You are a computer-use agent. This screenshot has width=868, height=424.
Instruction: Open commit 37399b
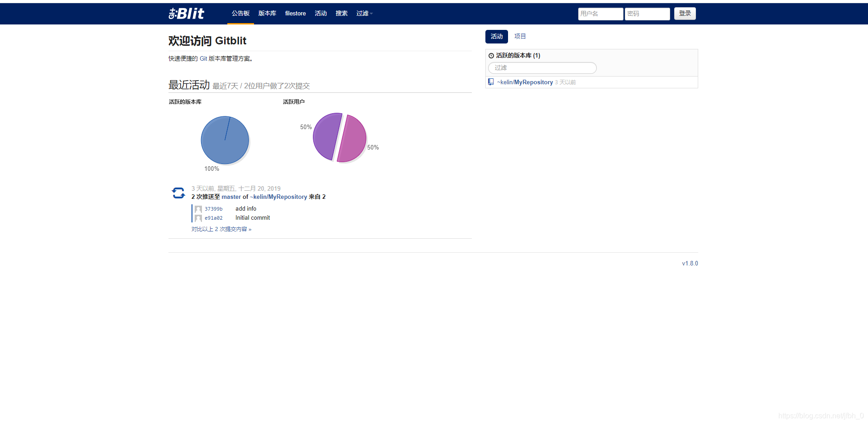(x=213, y=209)
